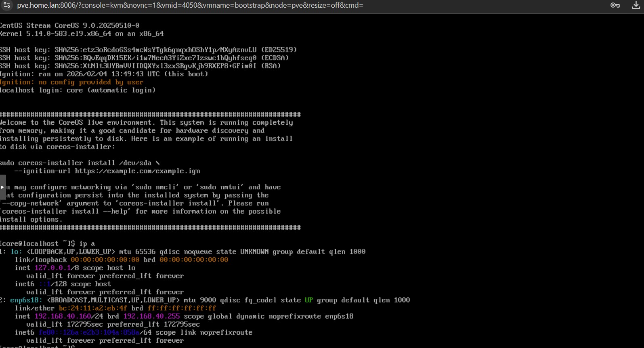
Task: Focus the pve.home.lan URL address field
Action: 190,5
